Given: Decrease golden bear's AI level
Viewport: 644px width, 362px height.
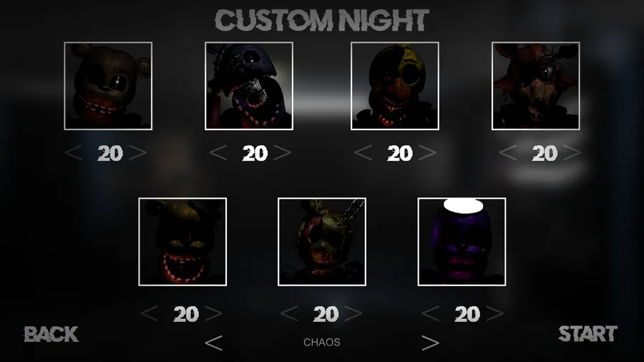Looking at the screenshot, I should pos(149,313).
